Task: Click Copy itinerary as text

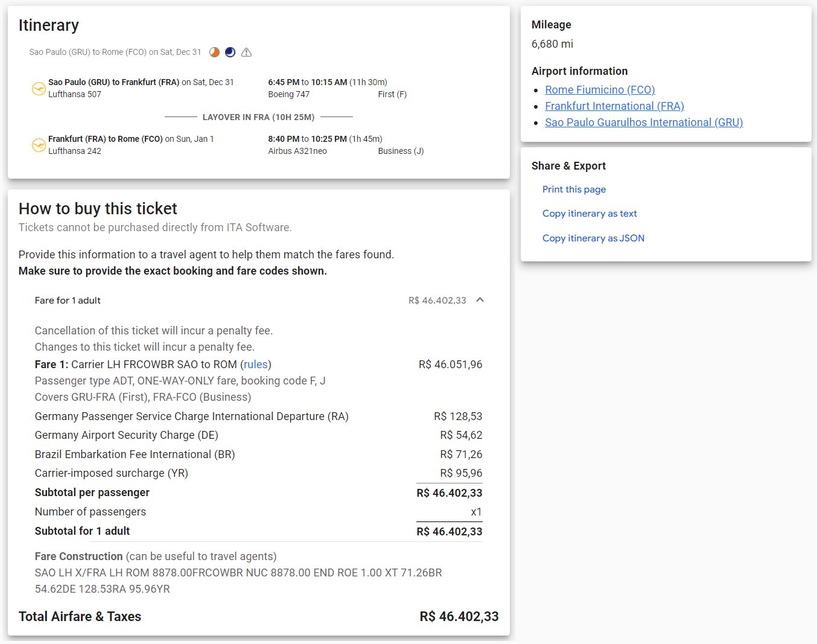Action: (590, 214)
